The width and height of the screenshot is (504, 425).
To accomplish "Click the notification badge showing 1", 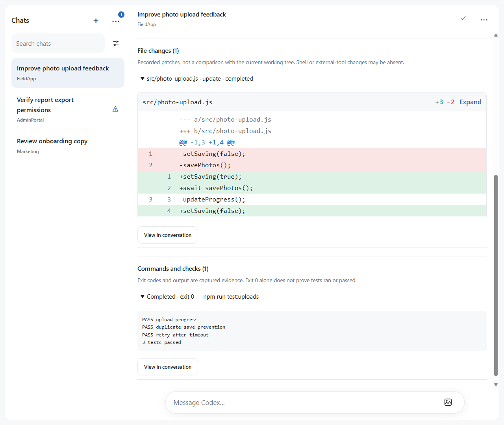I will [x=121, y=15].
